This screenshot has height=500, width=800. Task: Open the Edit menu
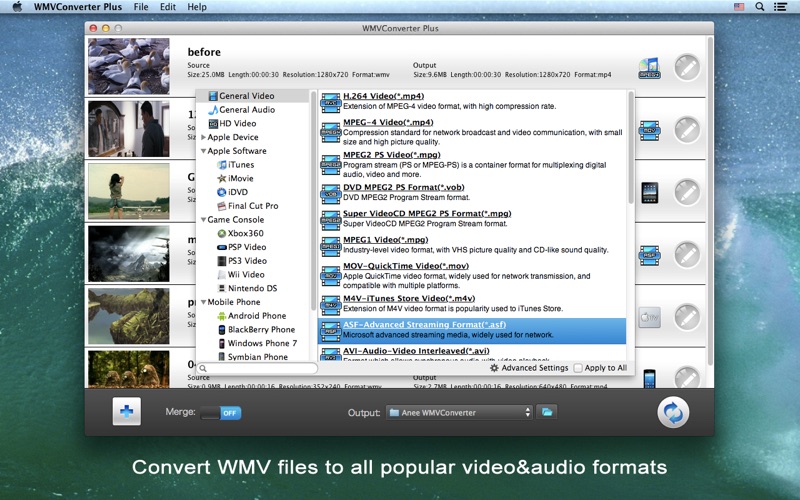click(168, 7)
